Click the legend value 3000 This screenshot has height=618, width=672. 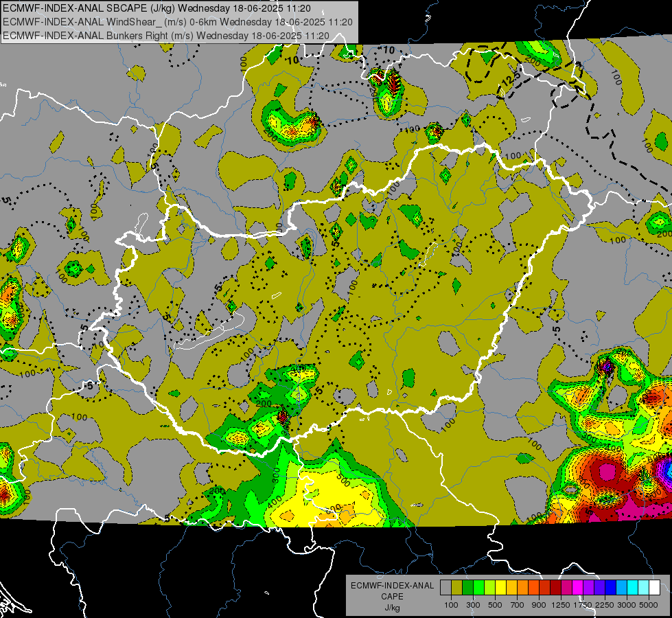click(x=627, y=605)
